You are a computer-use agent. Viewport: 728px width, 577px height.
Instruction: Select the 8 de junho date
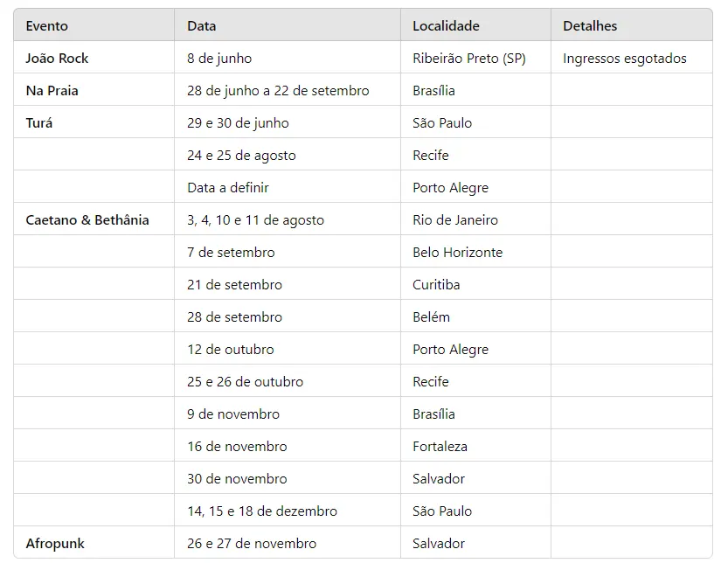(219, 59)
